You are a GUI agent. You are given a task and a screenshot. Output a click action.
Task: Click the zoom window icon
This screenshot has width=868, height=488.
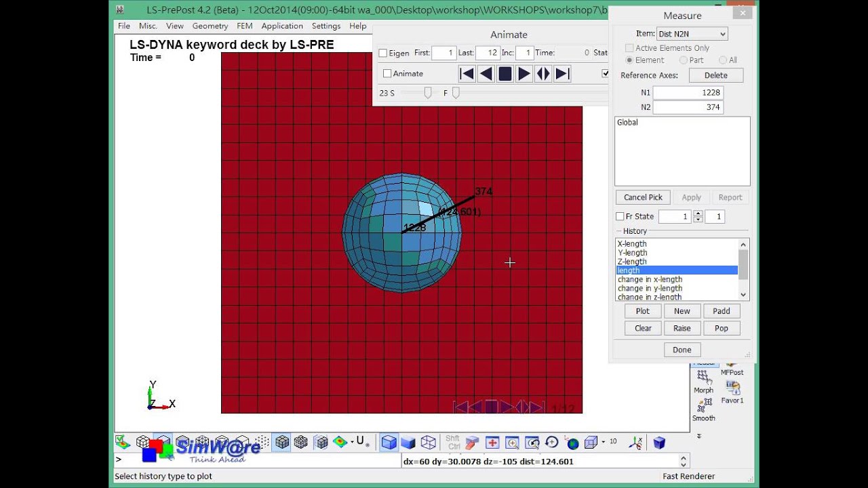pyautogui.click(x=532, y=443)
